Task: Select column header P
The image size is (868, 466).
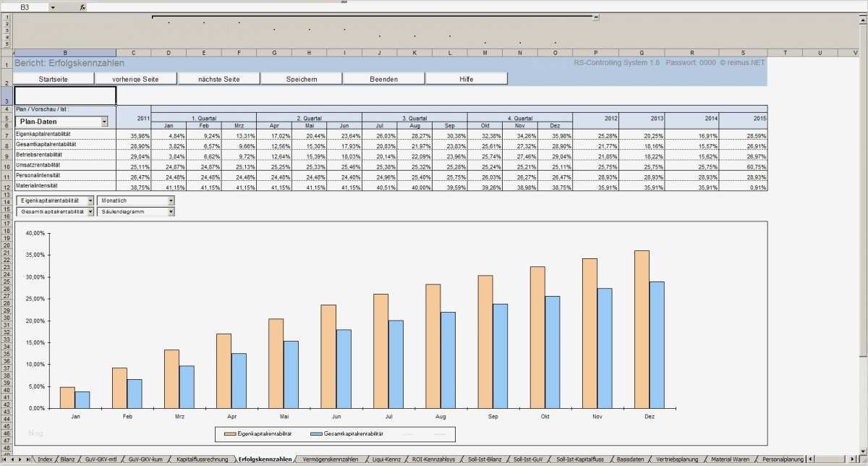Action: point(595,53)
